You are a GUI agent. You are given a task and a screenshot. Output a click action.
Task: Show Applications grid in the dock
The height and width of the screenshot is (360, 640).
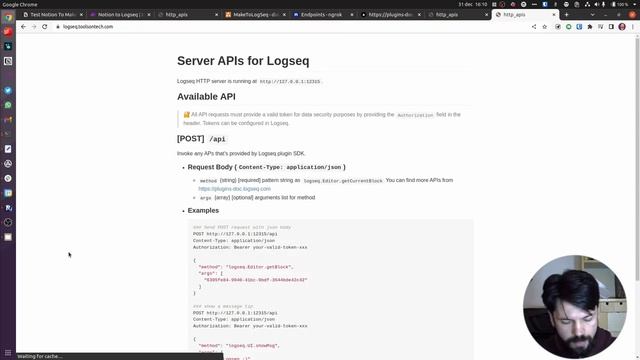8,352
